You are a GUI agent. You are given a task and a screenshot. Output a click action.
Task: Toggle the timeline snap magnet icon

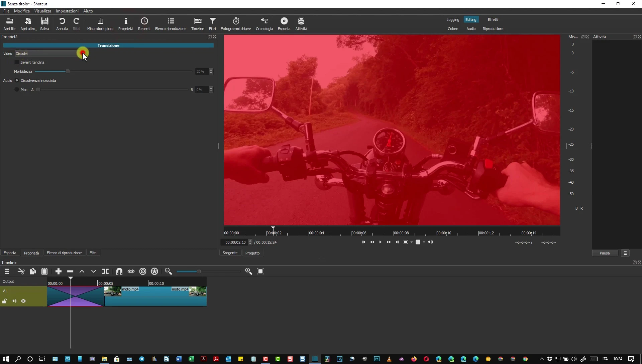tap(119, 271)
